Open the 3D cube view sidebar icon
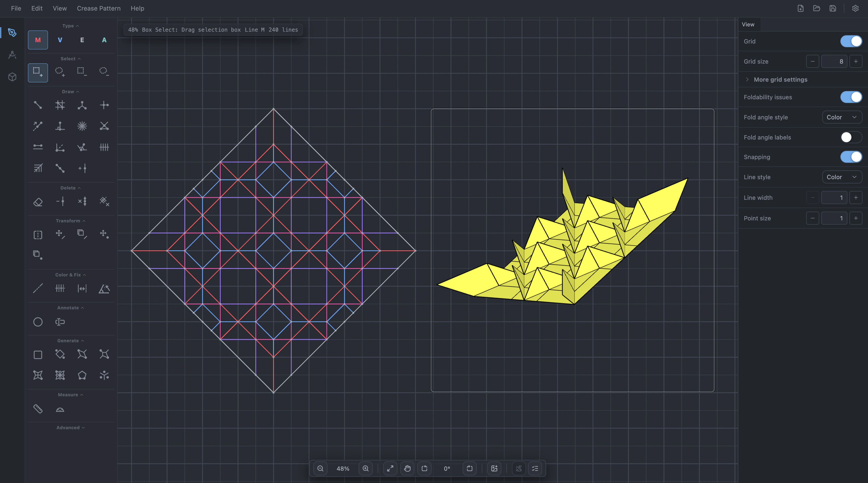 point(13,77)
